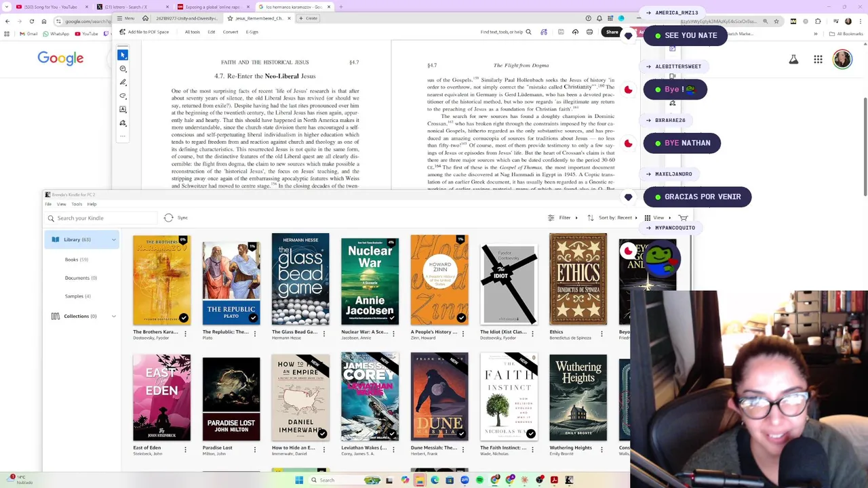
Task: Select Documents (0) in Kindle sidebar
Action: tap(81, 278)
